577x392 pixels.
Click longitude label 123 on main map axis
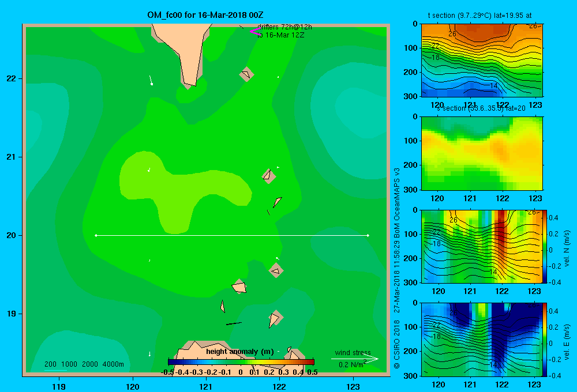[x=353, y=386]
